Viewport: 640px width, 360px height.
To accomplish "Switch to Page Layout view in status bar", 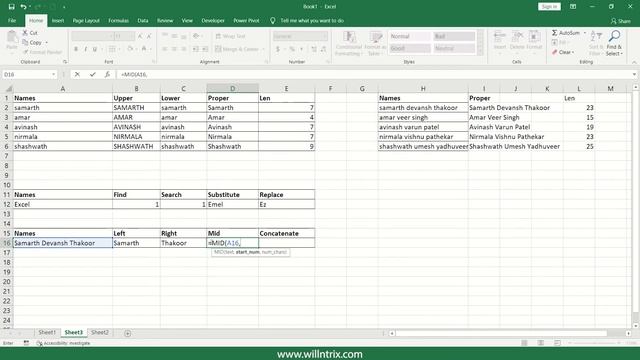I will [540, 343].
